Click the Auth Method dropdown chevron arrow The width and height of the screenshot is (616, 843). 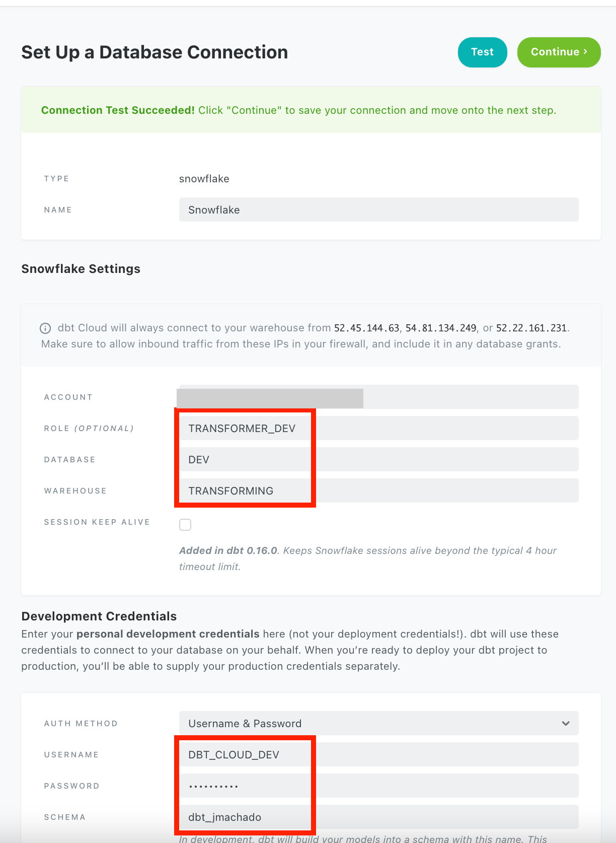click(566, 724)
